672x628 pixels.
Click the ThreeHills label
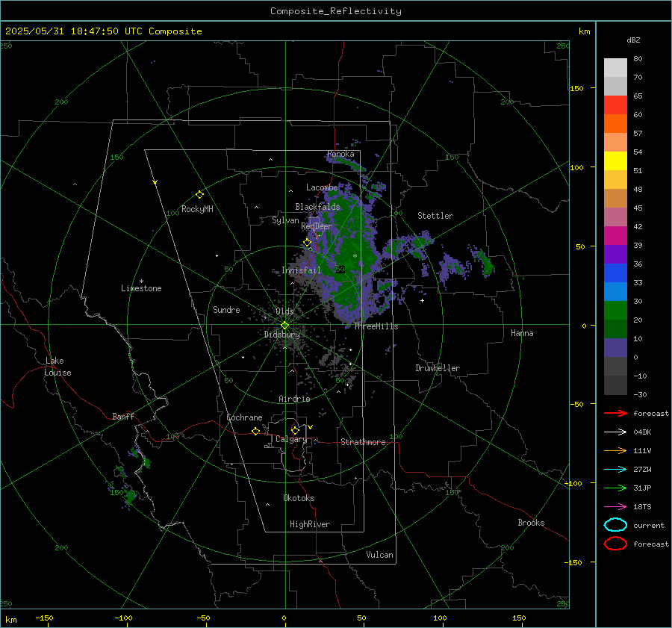pos(376,326)
